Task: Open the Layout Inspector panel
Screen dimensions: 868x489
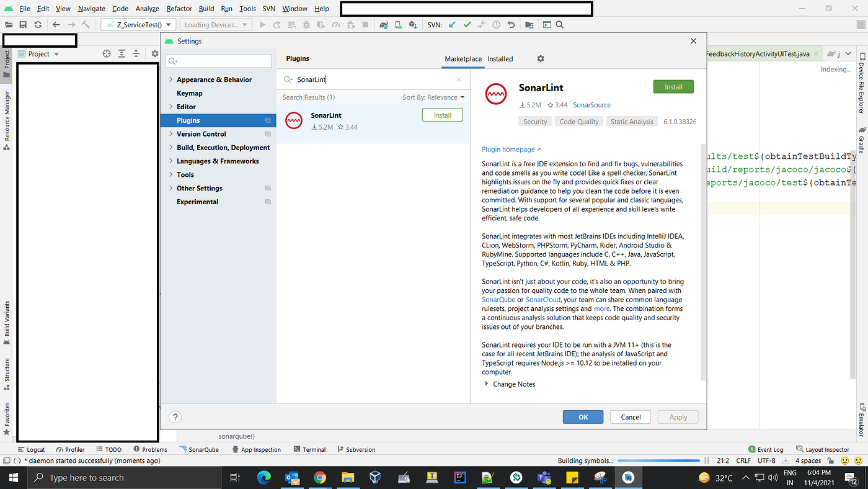Action: click(828, 449)
